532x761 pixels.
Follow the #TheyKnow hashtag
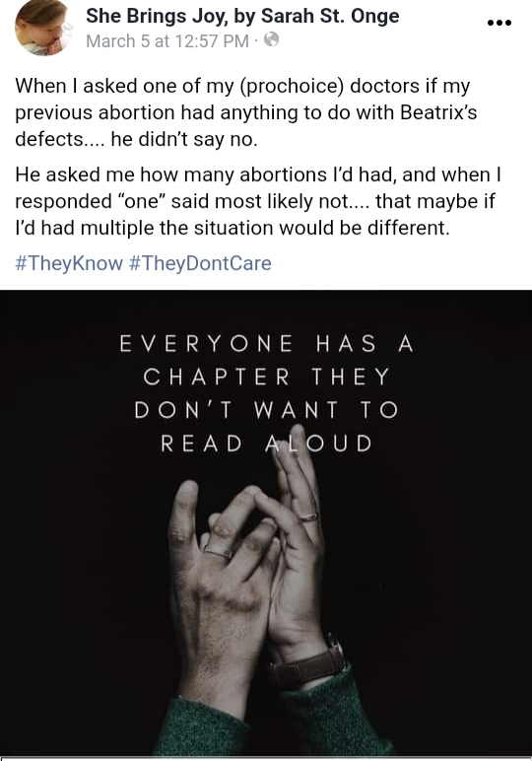[x=69, y=263]
